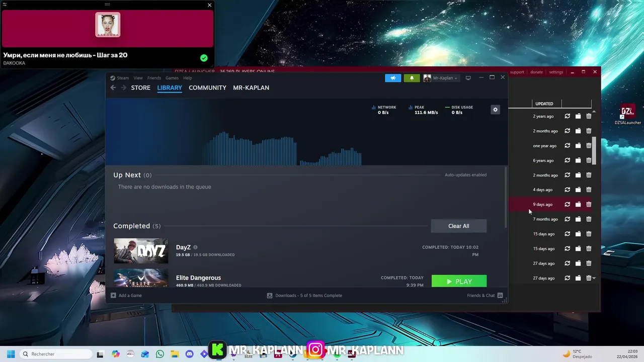644x362 pixels.
Task: Open DZSALauncher desktop shortcut
Action: pyautogui.click(x=627, y=115)
